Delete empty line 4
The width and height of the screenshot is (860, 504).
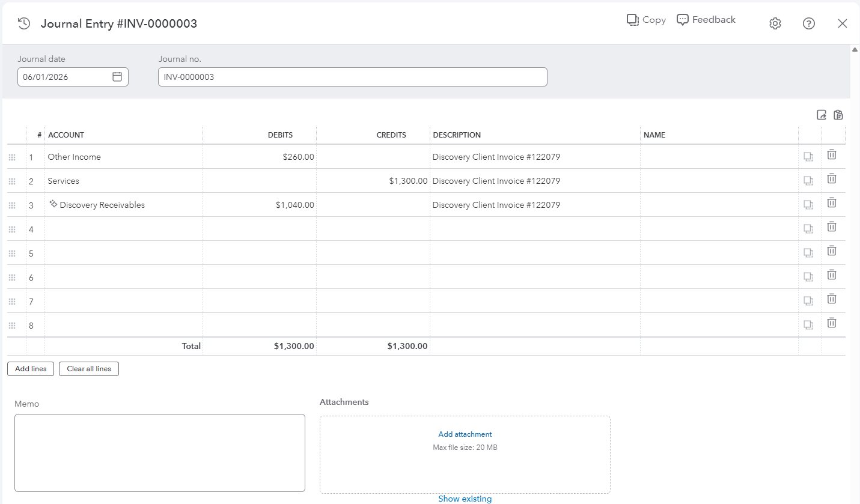(832, 226)
